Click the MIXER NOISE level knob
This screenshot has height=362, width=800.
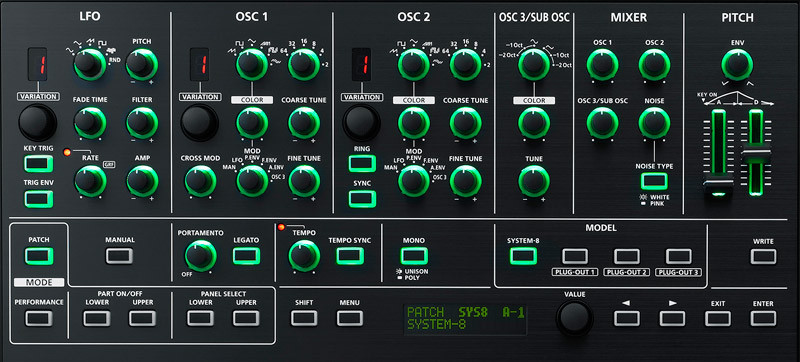coord(655,123)
